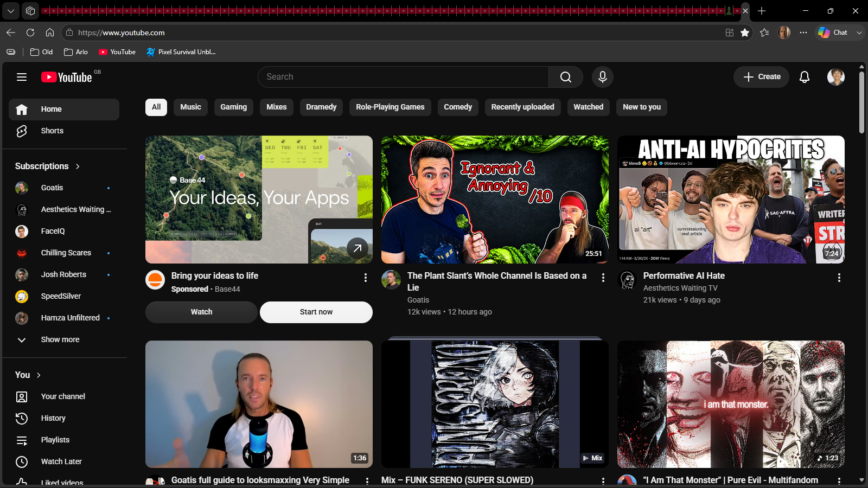Click the Base44 advertiser logo
Viewport: 868px width, 488px height.
155,280
